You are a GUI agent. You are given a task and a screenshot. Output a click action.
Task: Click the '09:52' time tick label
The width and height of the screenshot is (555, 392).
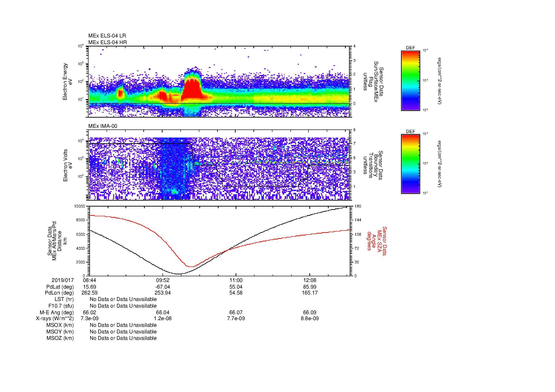pos(163,280)
